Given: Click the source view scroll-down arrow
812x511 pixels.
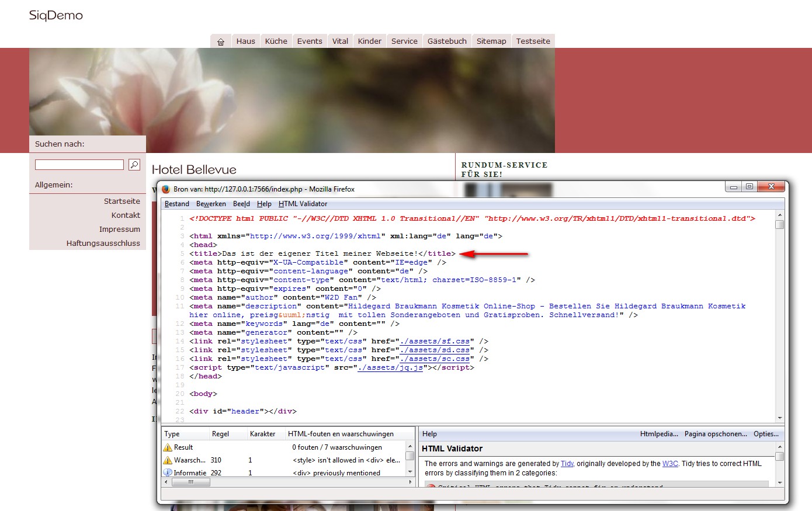Looking at the screenshot, I should coord(780,418).
